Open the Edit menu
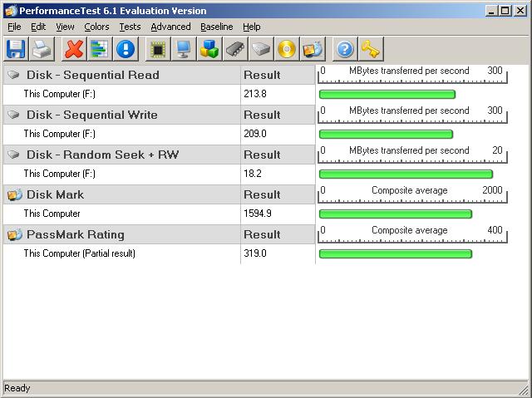Screen dimensions: 532x398 [38, 27]
